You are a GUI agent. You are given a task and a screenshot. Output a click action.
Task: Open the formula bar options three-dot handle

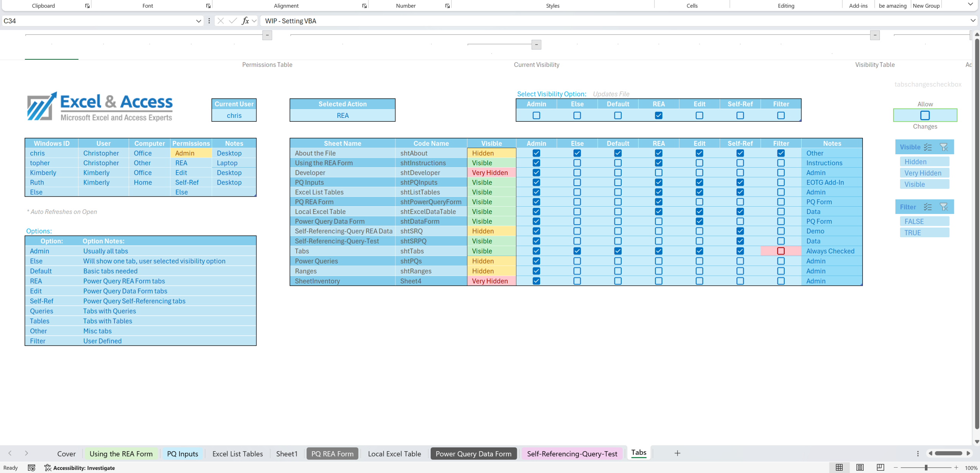coord(209,21)
